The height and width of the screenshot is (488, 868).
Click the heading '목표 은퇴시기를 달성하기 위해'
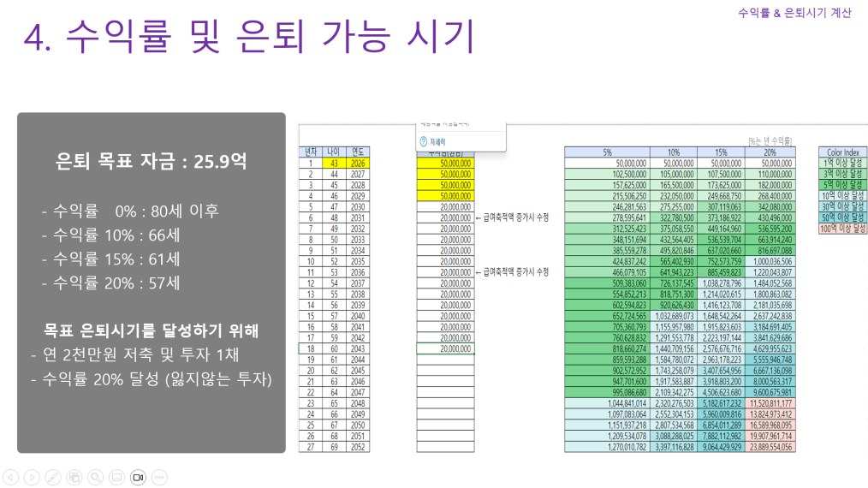pos(152,330)
